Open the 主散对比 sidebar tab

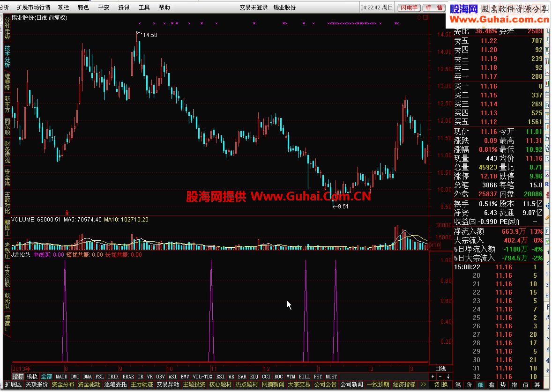pyautogui.click(x=7, y=203)
